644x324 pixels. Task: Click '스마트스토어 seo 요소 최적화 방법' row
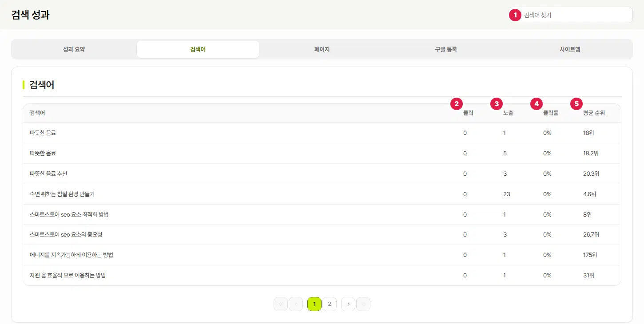pos(322,214)
